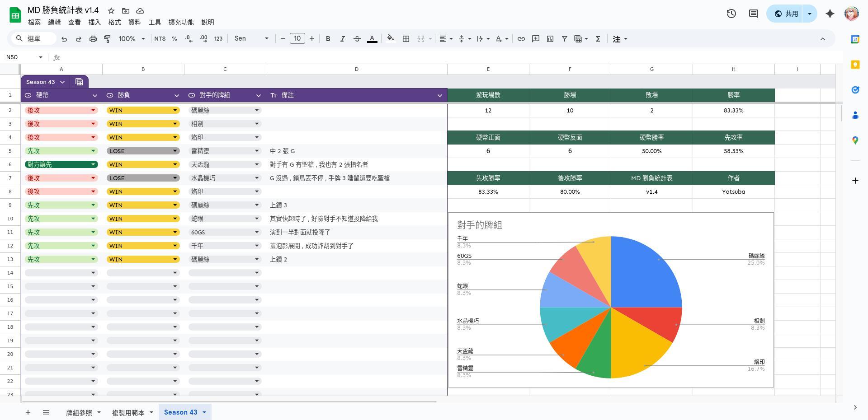Open the Season 43 sheet tab menu
868x420 pixels.
pos(204,412)
